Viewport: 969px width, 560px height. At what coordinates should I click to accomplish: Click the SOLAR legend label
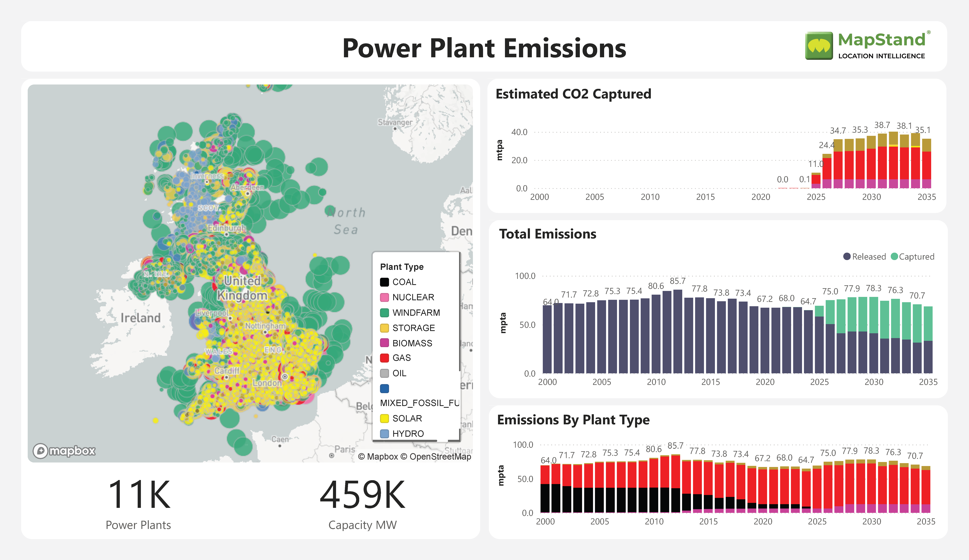407,418
